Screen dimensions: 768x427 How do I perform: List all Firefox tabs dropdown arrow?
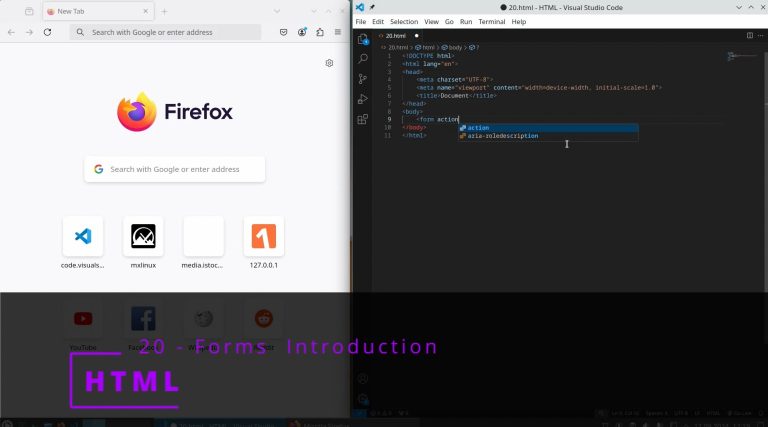(x=277, y=11)
